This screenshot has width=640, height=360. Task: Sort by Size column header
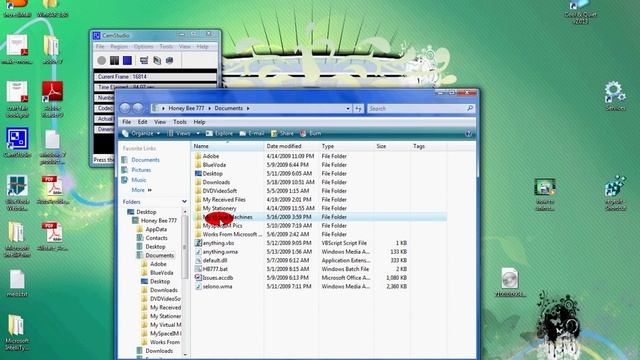(x=392, y=146)
